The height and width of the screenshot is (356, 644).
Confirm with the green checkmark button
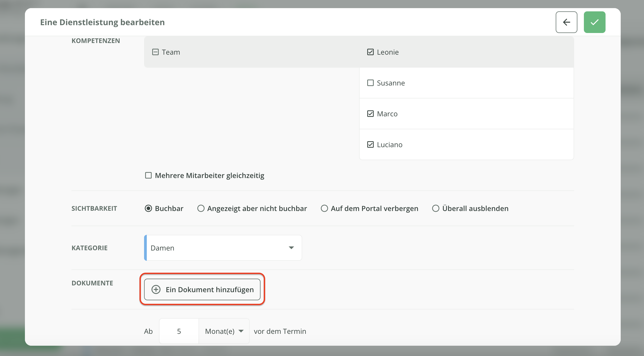click(594, 22)
